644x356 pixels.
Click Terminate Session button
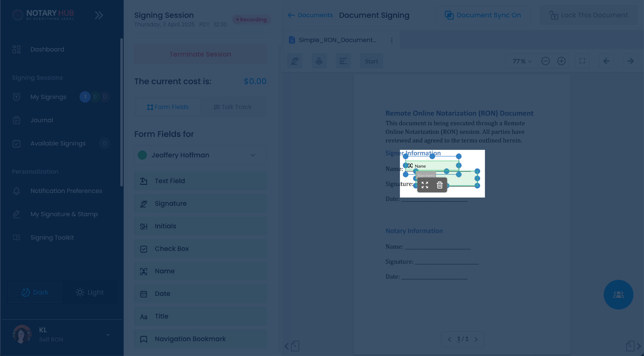[x=200, y=54]
